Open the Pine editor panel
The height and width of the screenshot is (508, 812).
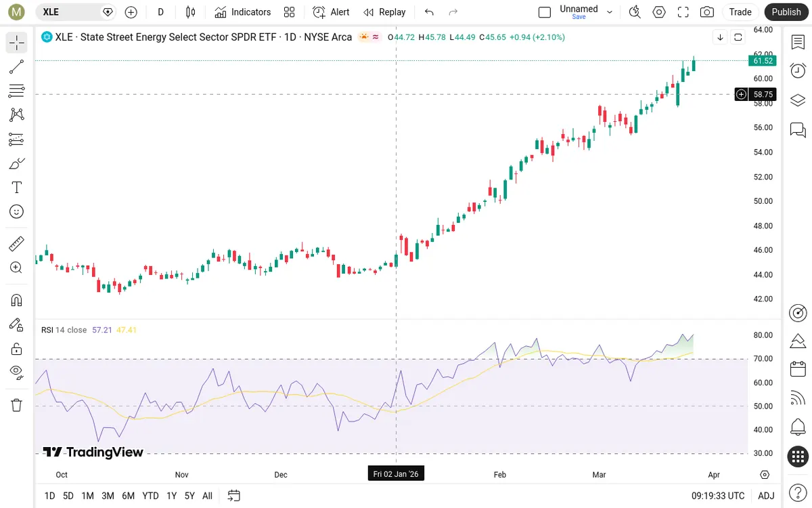(x=798, y=341)
